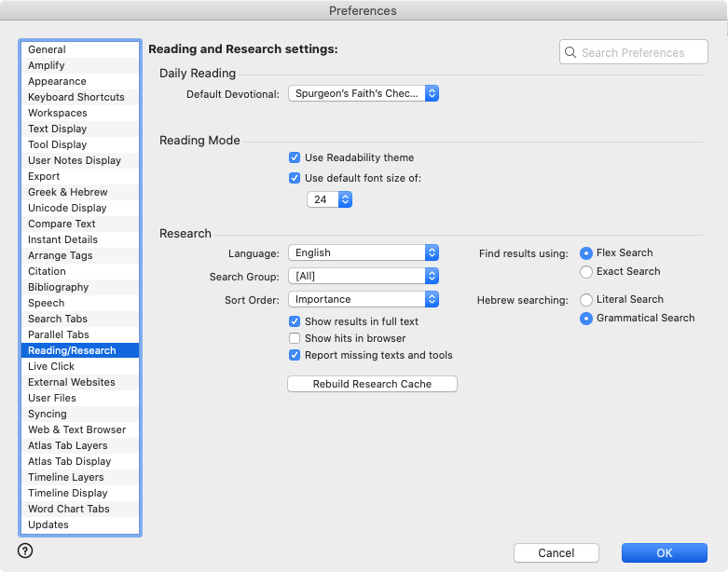This screenshot has height=572, width=728.
Task: Select Greek & Hebrew in sidebar
Action: 68,192
